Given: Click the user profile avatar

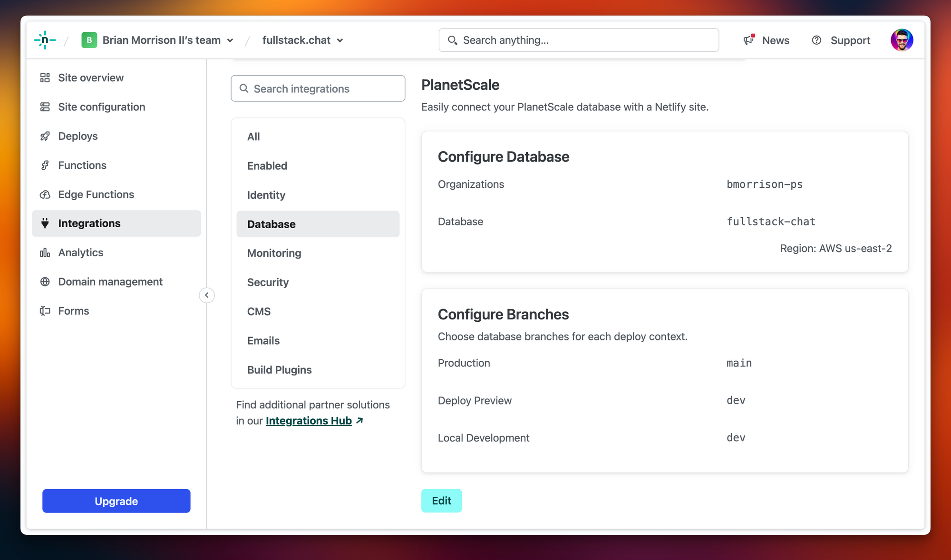Looking at the screenshot, I should pyautogui.click(x=902, y=40).
